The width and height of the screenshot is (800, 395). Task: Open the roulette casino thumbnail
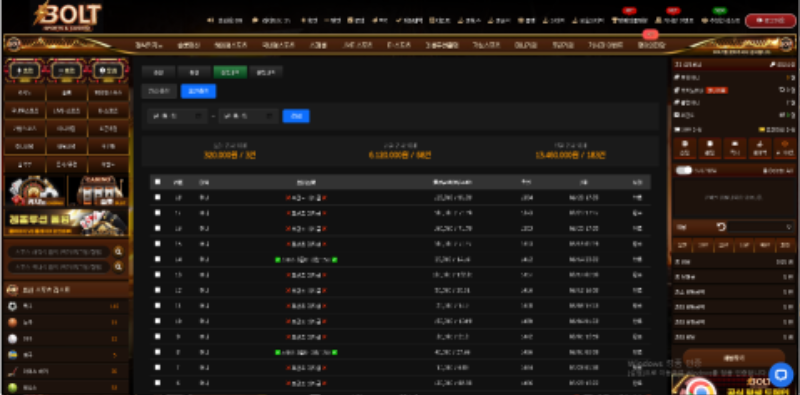point(35,191)
